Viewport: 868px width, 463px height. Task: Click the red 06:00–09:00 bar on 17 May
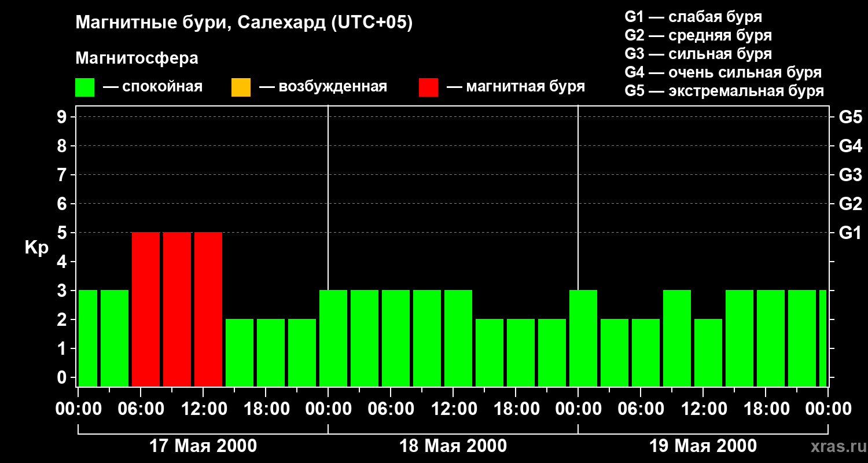146,310
